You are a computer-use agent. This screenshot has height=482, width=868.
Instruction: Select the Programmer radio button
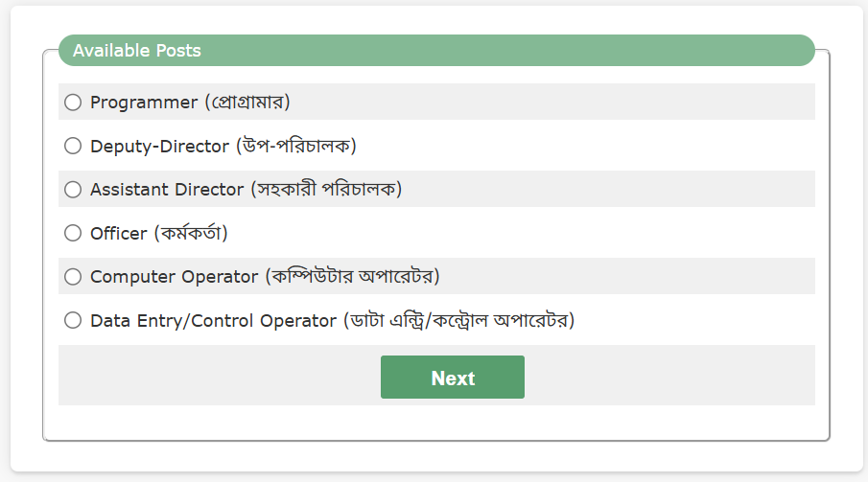click(x=73, y=103)
